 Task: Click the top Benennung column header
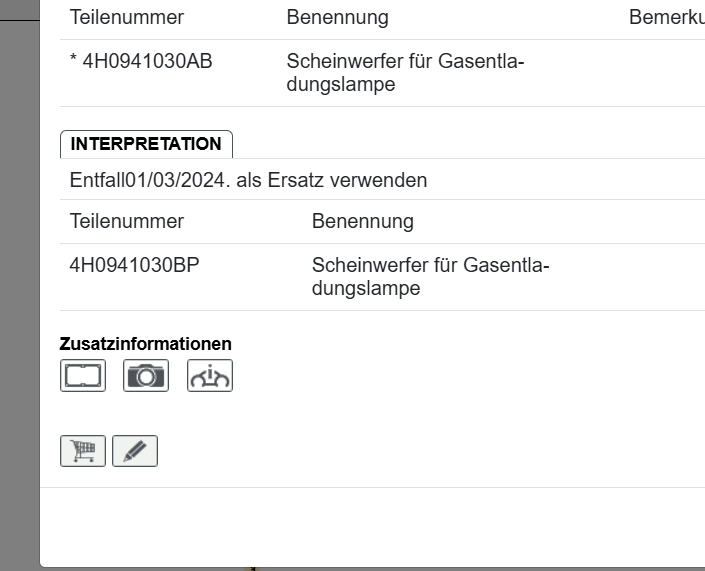click(x=337, y=18)
